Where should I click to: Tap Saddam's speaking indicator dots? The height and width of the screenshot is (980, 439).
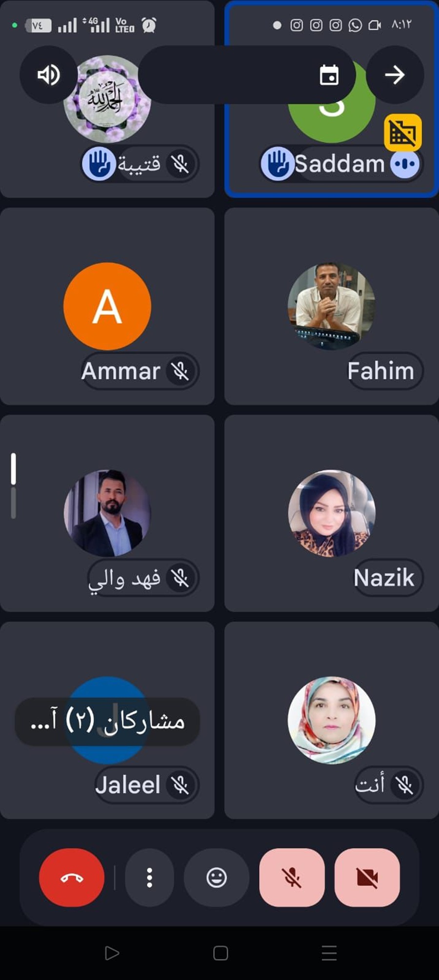pos(405,164)
